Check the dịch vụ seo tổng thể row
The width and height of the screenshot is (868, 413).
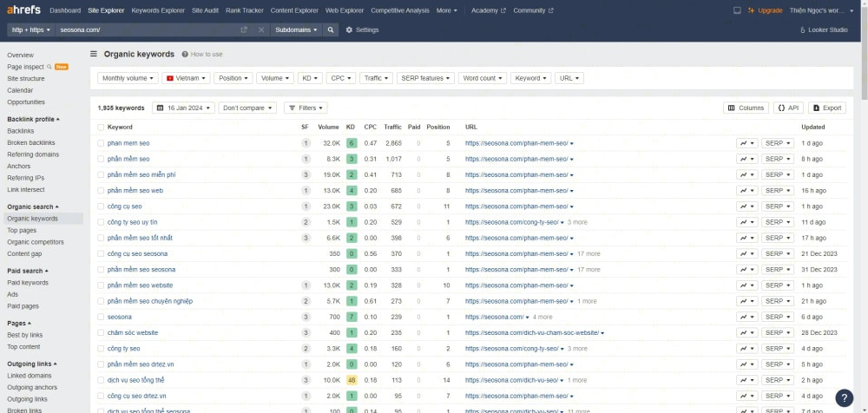101,380
